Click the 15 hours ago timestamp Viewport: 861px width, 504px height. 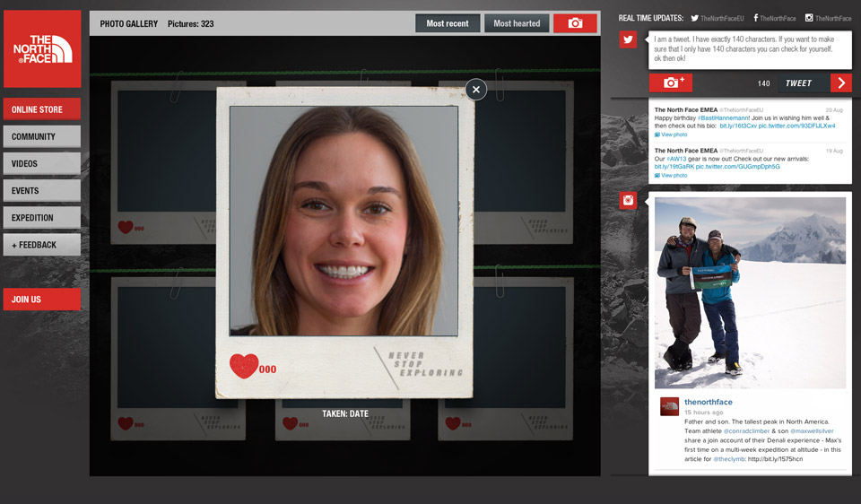[703, 413]
